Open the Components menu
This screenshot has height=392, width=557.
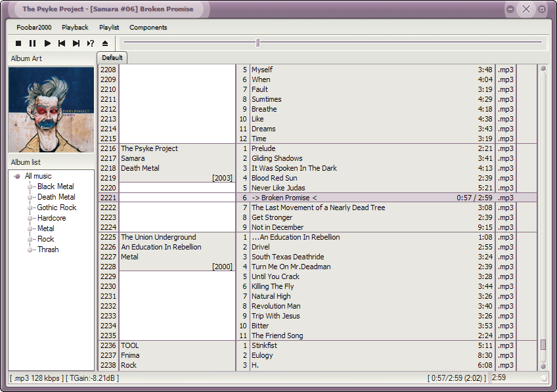(x=148, y=28)
